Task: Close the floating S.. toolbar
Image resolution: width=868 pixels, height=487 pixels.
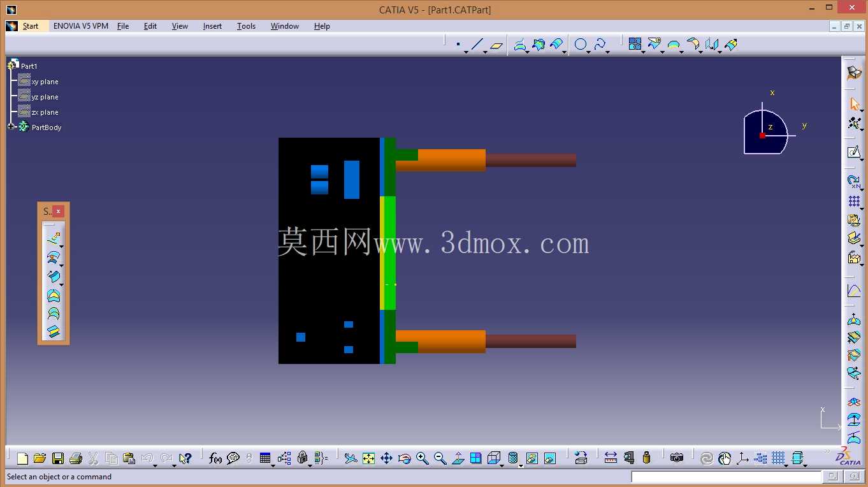Action: tap(58, 211)
